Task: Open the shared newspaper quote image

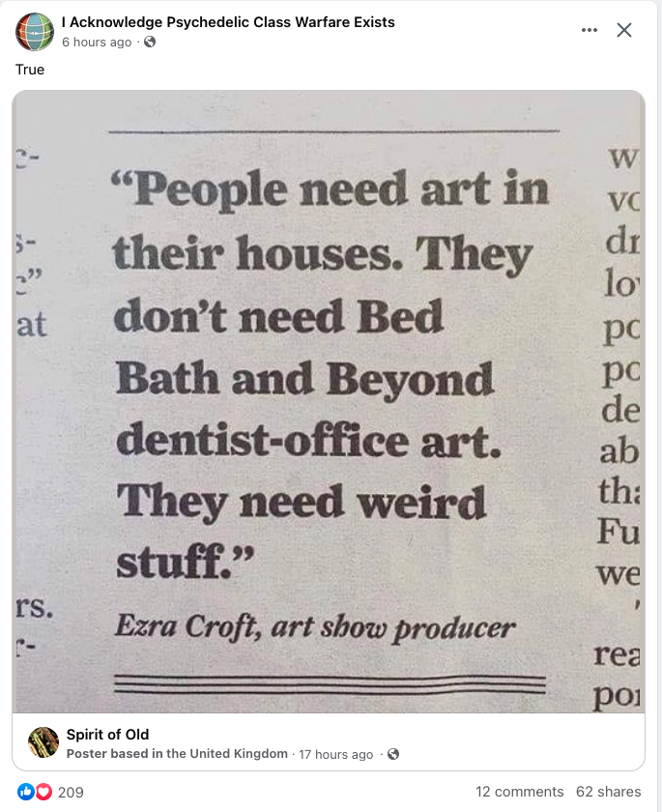Action: pos(329,401)
